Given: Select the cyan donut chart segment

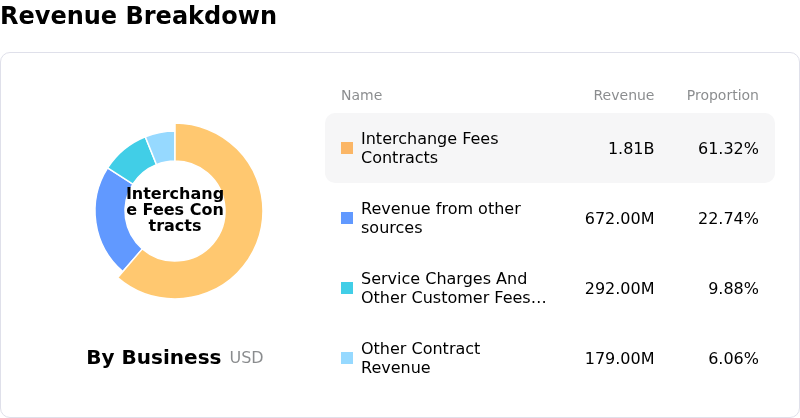Looking at the screenshot, I should pos(131,158).
